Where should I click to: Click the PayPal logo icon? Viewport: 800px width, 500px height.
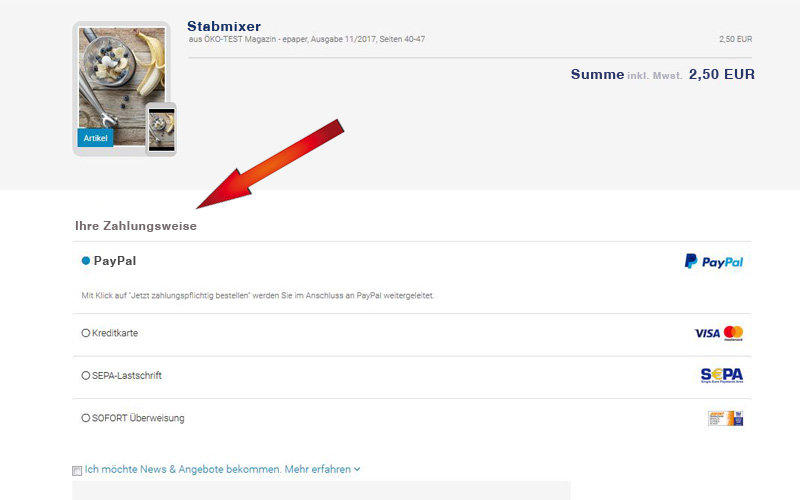713,261
